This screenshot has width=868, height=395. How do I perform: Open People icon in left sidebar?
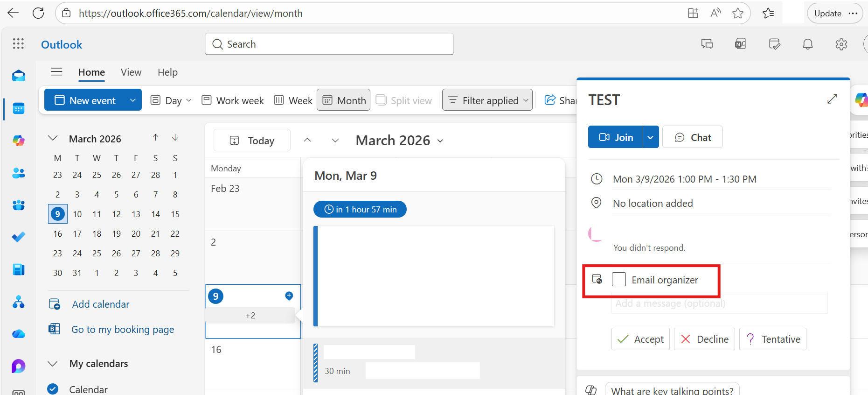[19, 173]
